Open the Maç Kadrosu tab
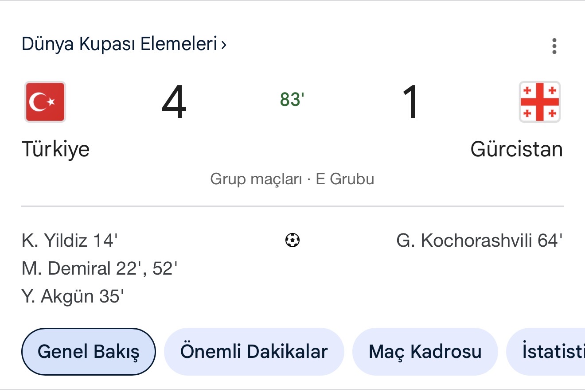The height and width of the screenshot is (392, 585). 425,352
